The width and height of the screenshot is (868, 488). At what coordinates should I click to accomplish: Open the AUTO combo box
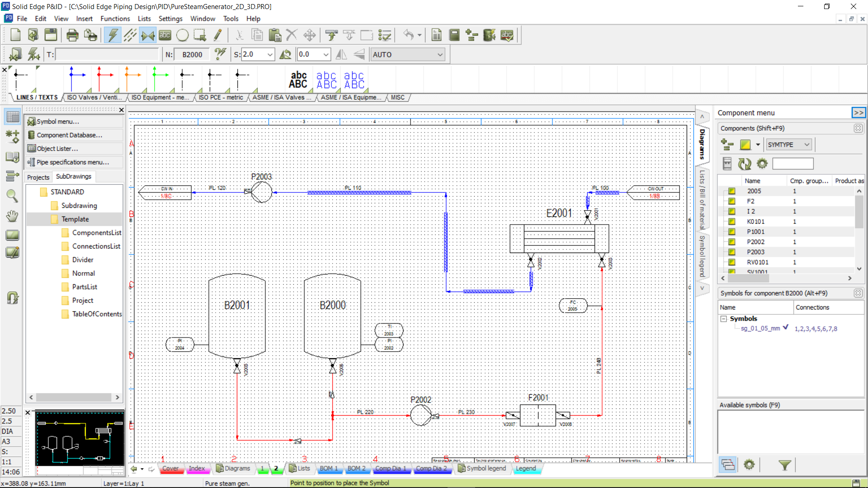[x=407, y=55]
